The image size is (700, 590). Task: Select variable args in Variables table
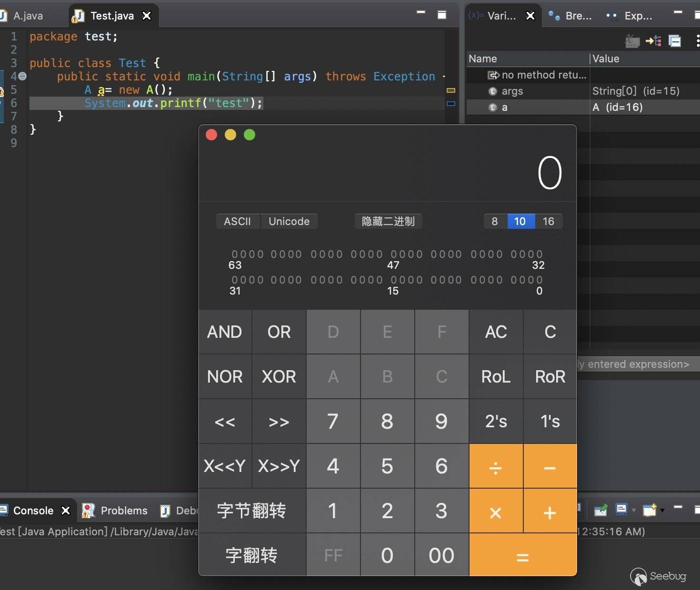pos(512,91)
